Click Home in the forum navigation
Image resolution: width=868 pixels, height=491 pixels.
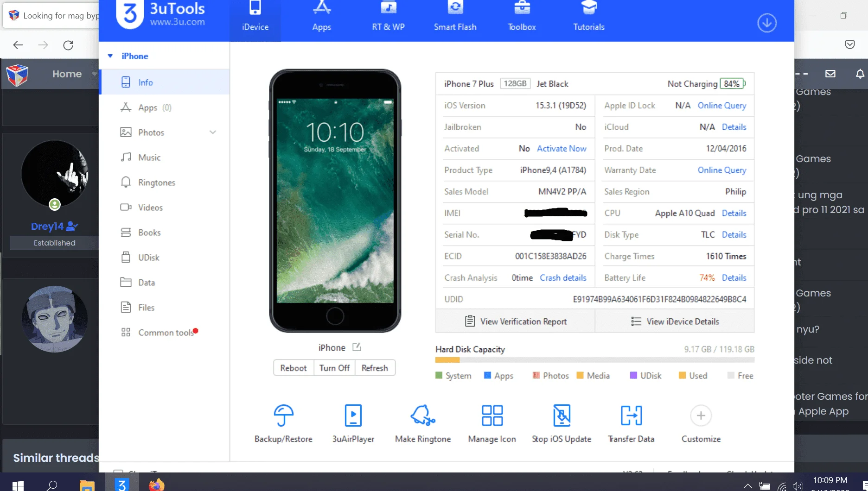tap(67, 74)
